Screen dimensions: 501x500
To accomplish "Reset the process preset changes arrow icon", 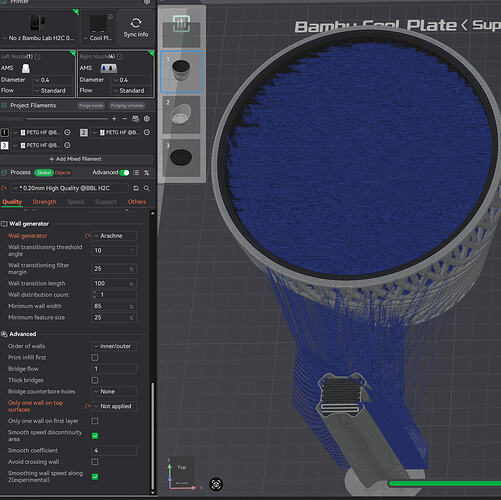I will 4,188.
